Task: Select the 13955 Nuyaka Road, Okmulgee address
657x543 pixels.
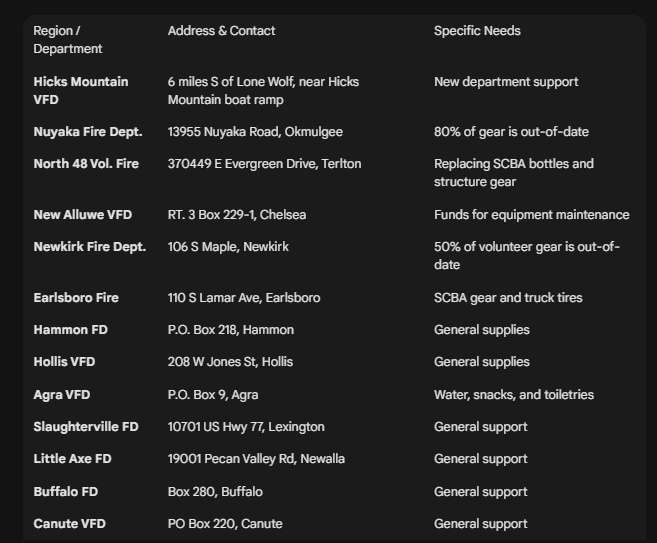Action: (256, 132)
